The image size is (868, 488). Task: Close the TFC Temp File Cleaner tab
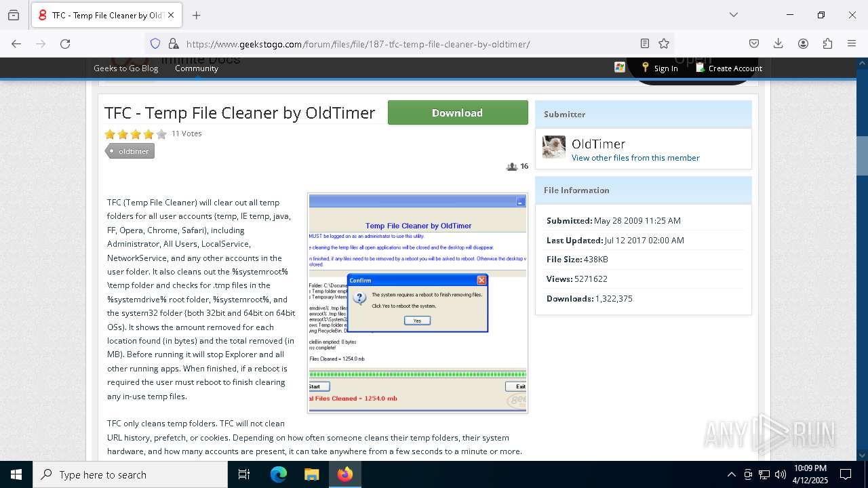171,15
